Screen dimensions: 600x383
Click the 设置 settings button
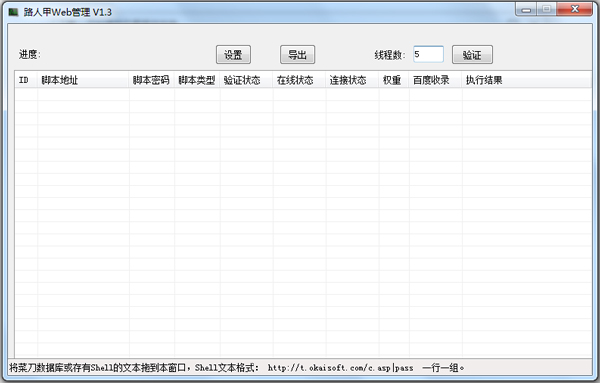pyautogui.click(x=233, y=55)
